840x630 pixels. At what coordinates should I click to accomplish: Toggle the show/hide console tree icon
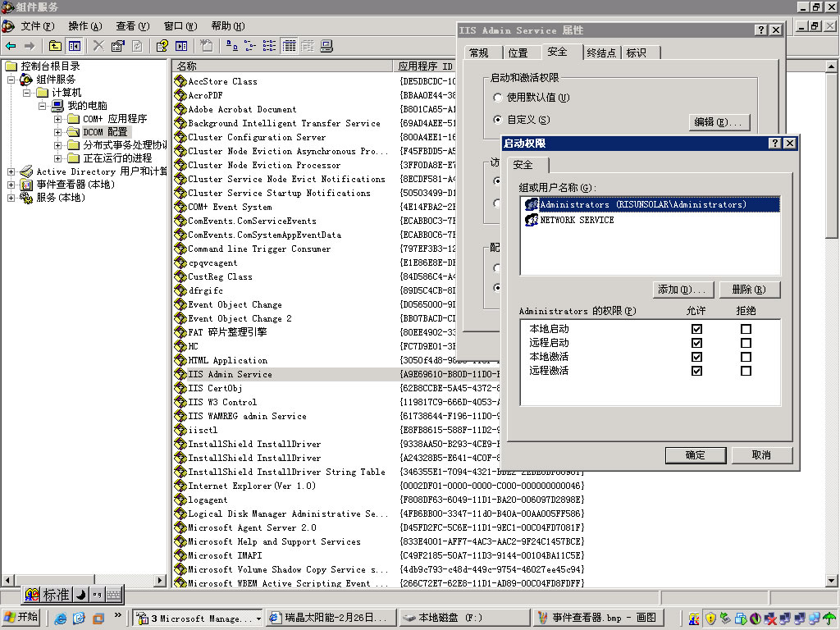pyautogui.click(x=75, y=46)
